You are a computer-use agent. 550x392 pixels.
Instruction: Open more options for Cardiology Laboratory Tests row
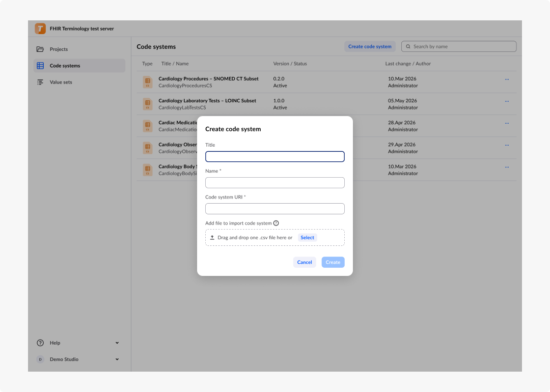coord(507,101)
